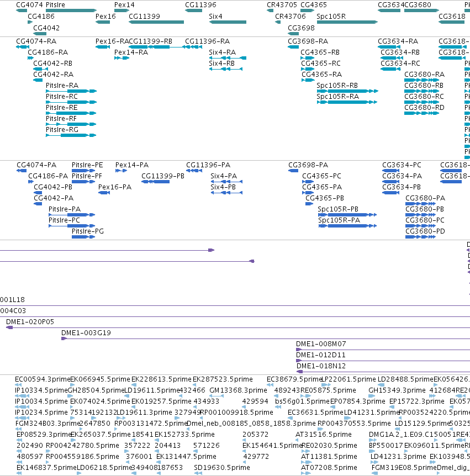Click EST GH15349.3prime
Viewport: 470px width, 476px height.
[x=372, y=396]
